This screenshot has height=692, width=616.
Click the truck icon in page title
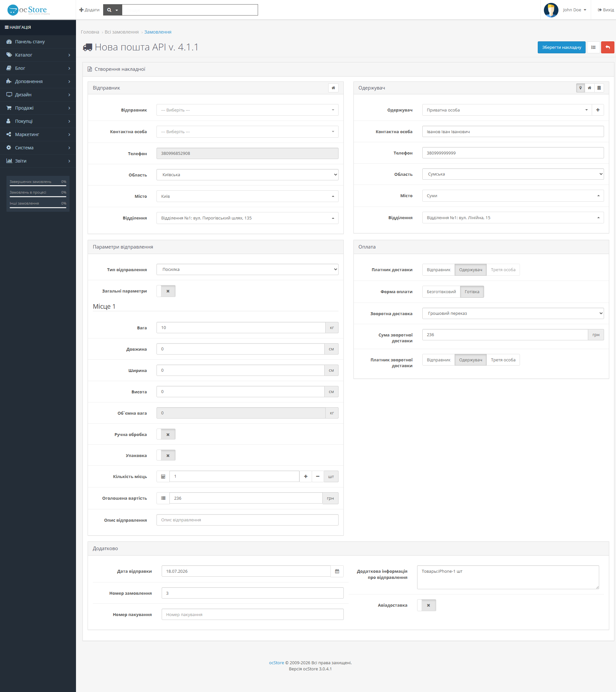click(x=87, y=48)
